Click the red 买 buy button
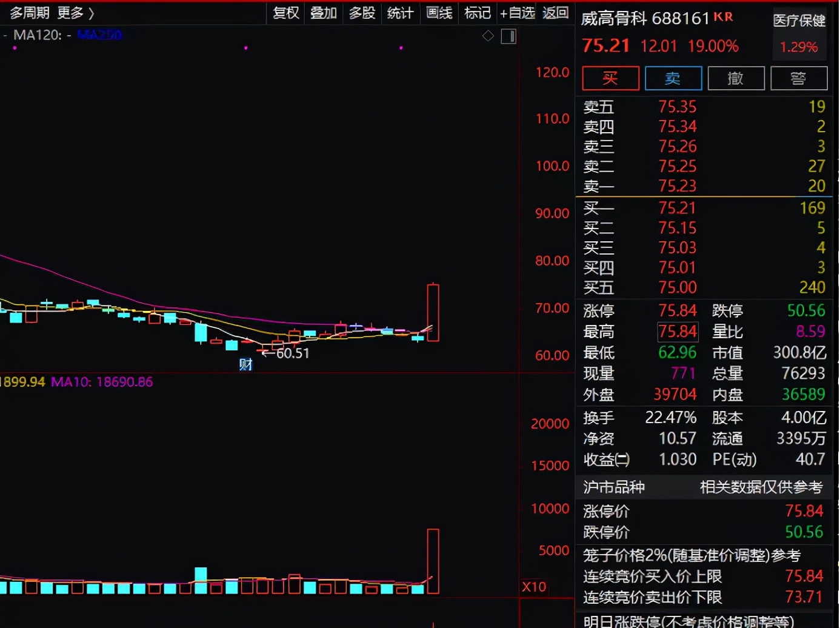840x628 pixels. pos(610,78)
